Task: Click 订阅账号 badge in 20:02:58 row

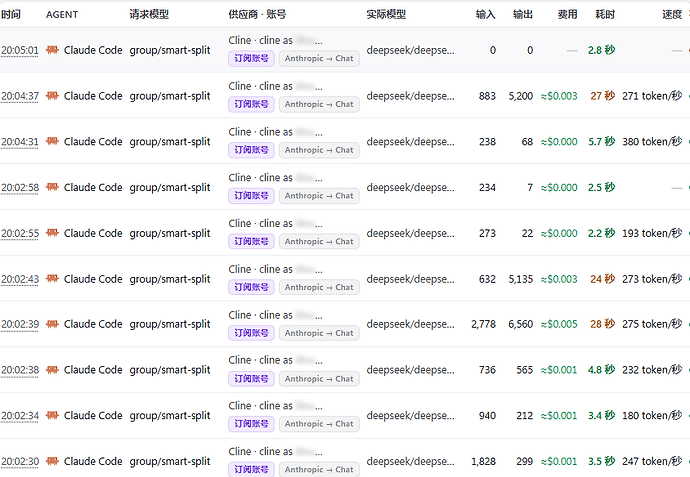Action: (x=251, y=196)
